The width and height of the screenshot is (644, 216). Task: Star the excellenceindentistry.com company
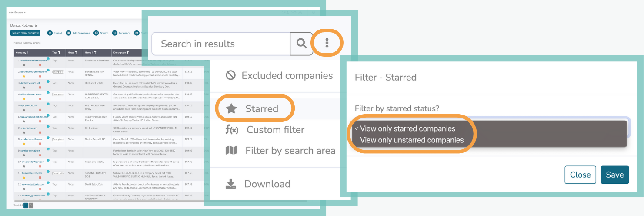tap(24, 64)
